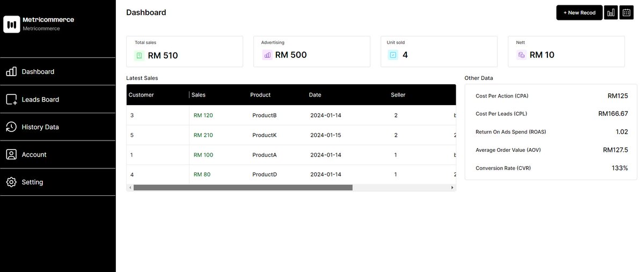Click Average Order Value (AOV) label

coord(508,150)
